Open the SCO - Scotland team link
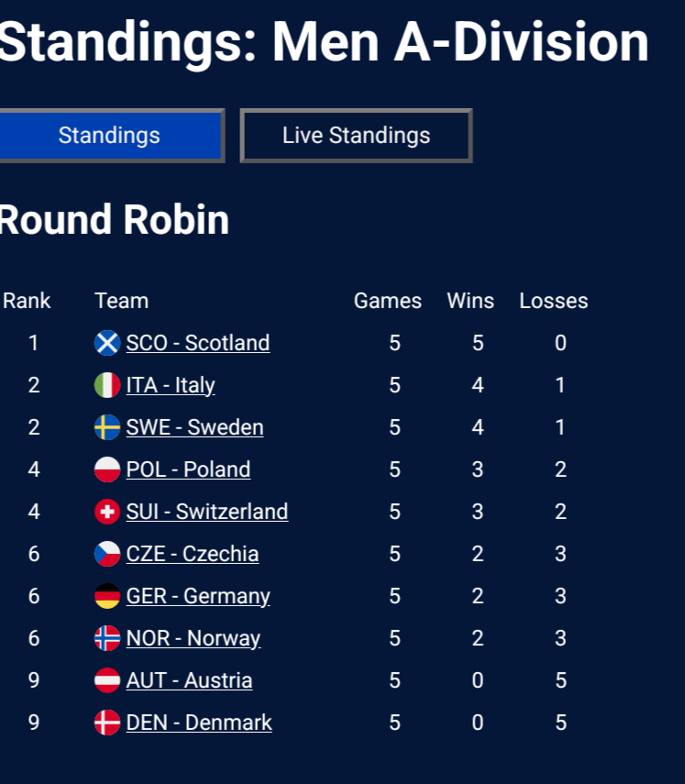Viewport: 685px width, 784px height. (x=198, y=343)
